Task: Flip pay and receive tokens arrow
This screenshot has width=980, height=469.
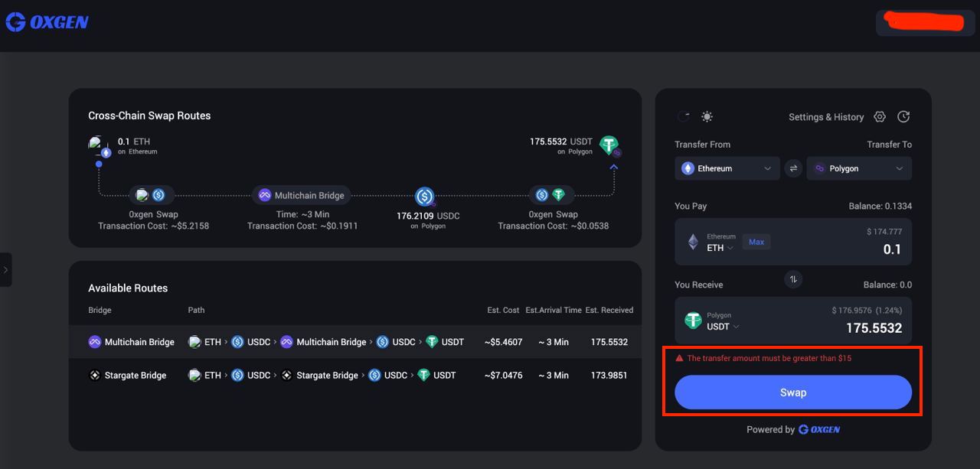Action: coord(793,279)
